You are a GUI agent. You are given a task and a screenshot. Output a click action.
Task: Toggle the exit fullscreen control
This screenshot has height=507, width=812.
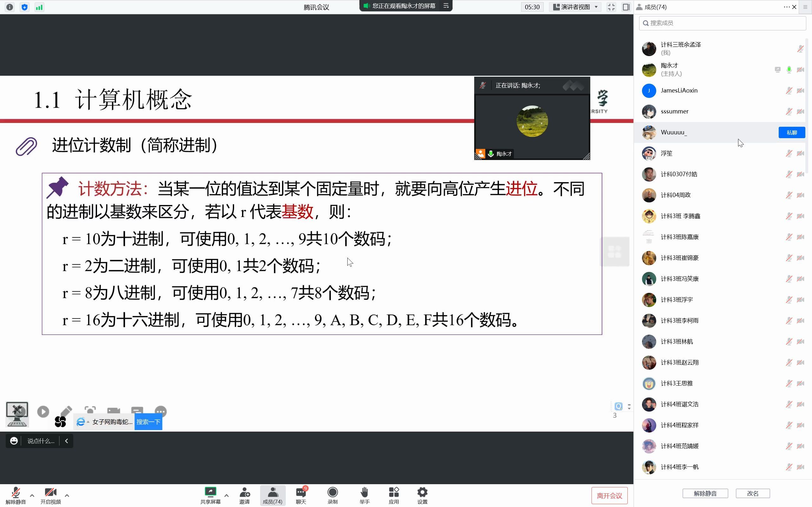[x=611, y=7]
